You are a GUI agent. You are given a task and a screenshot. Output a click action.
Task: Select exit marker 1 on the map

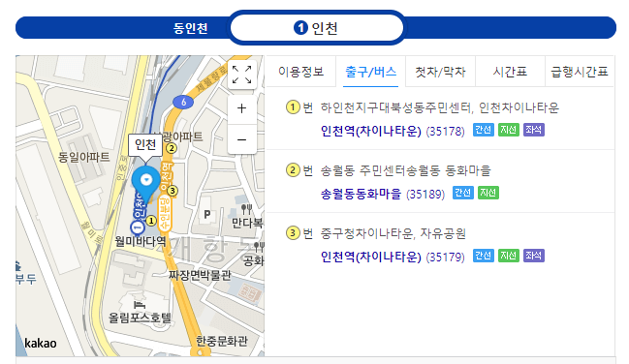click(x=151, y=221)
